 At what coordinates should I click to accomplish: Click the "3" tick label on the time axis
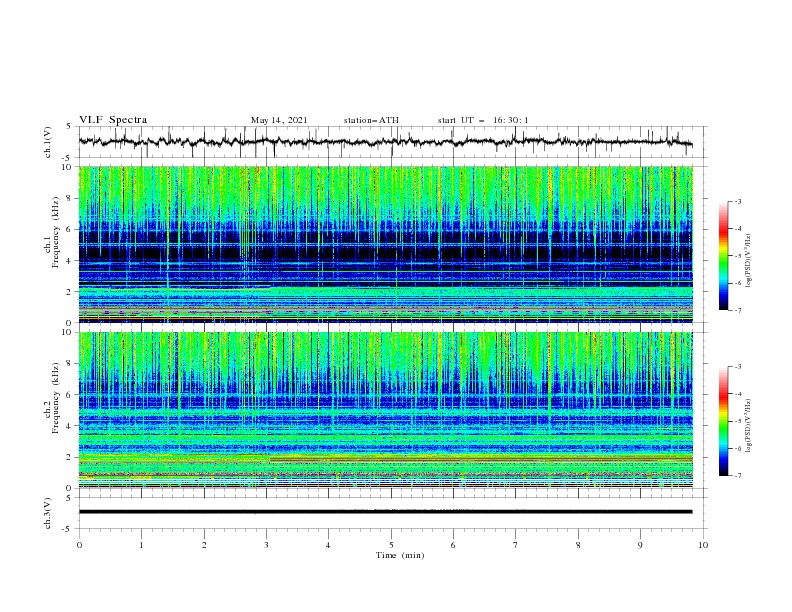(x=266, y=545)
